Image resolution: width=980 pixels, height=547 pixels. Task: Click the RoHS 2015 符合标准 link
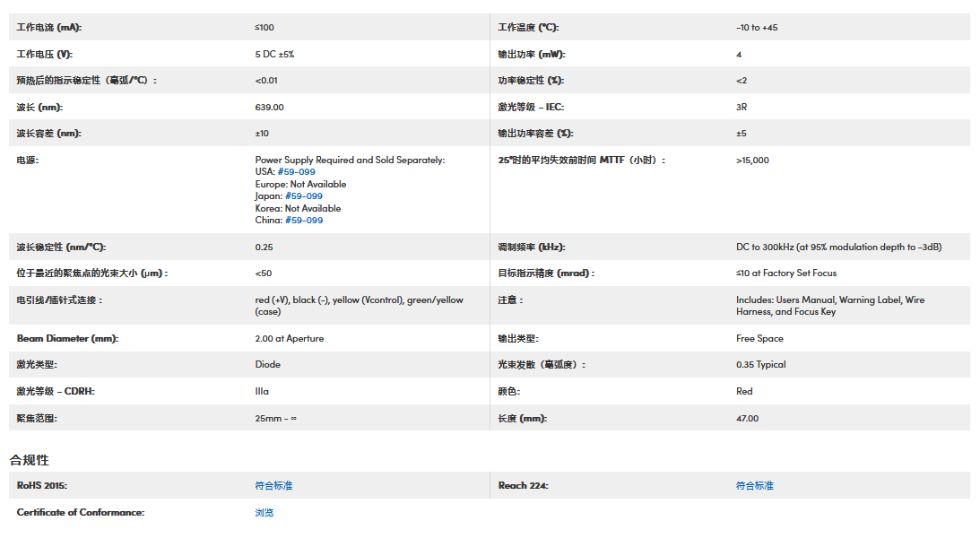(x=273, y=486)
